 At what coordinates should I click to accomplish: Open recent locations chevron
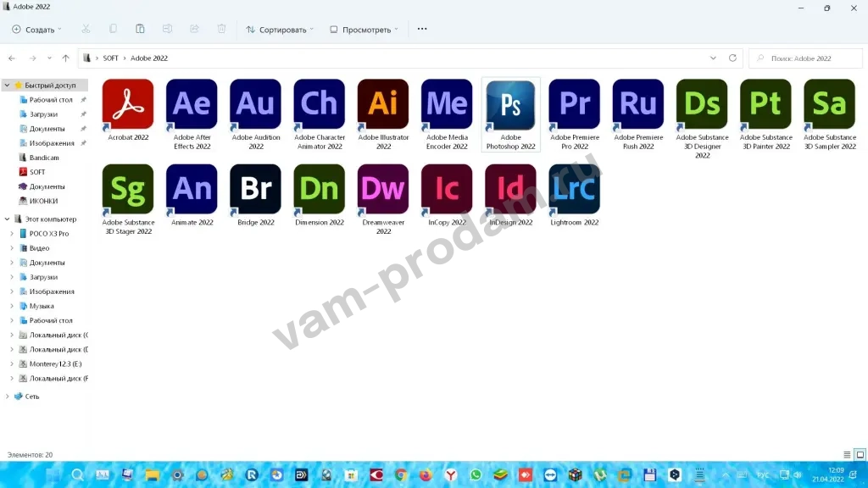[49, 58]
